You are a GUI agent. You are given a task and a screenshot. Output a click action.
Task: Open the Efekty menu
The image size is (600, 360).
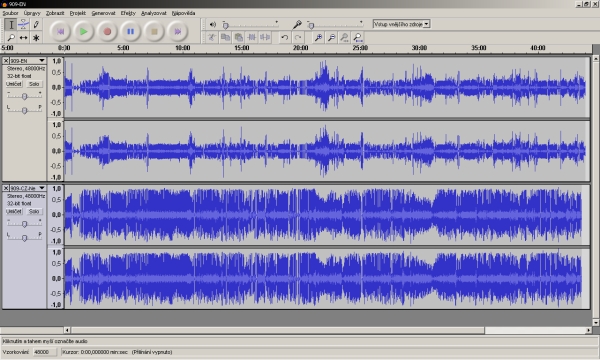pyautogui.click(x=128, y=13)
